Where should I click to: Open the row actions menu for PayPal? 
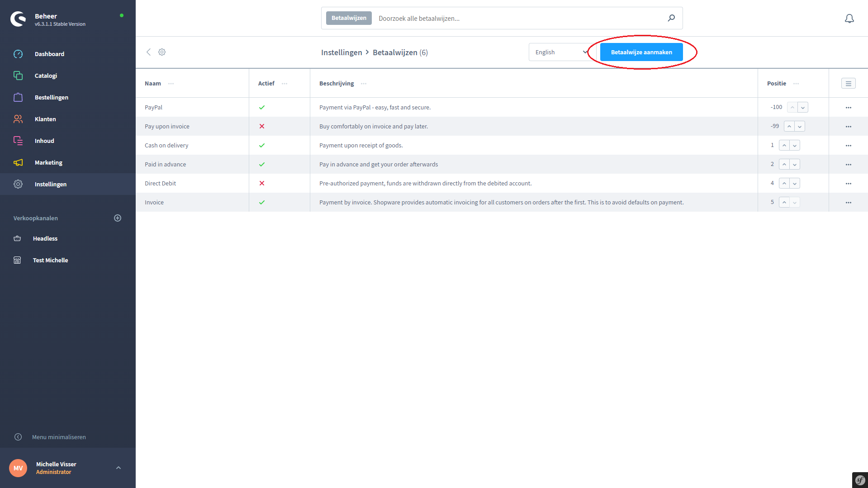click(848, 108)
